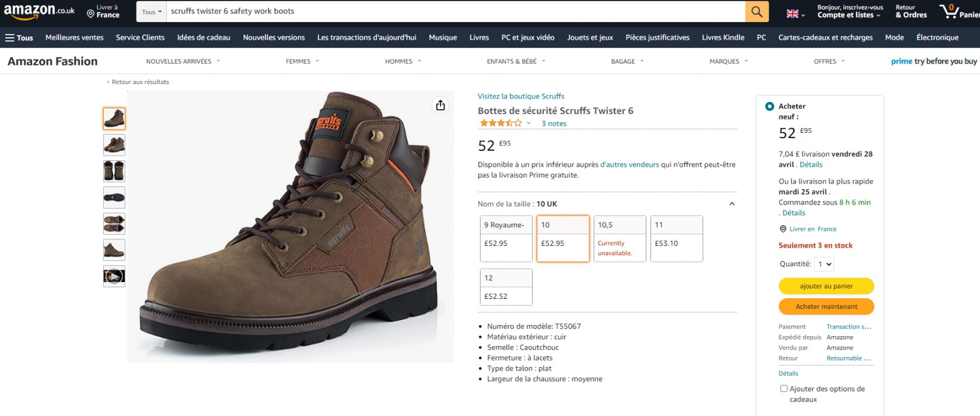This screenshot has width=980, height=416.
Task: Click the orange search magnifier button
Action: (757, 12)
